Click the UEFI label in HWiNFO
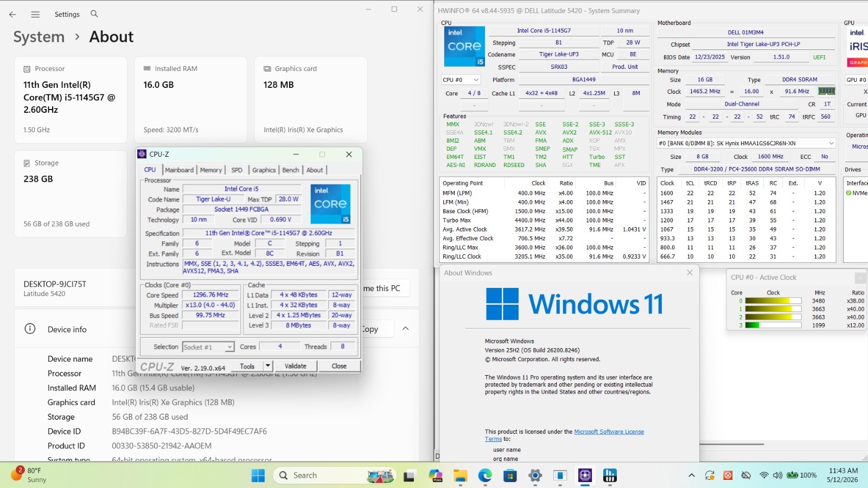The width and height of the screenshot is (868, 488). pyautogui.click(x=819, y=57)
